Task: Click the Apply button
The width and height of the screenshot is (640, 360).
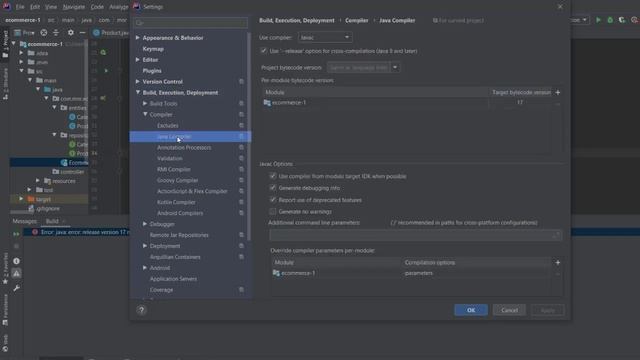Action: pos(548,310)
